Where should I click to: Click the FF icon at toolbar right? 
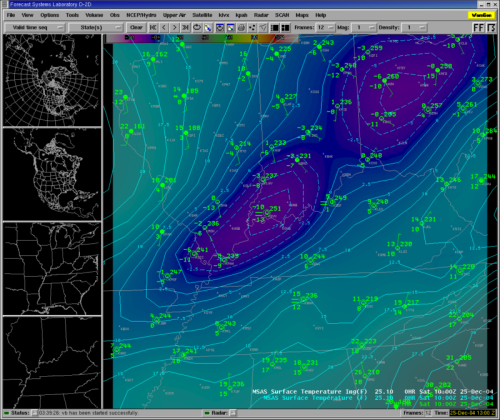pyautogui.click(x=478, y=27)
